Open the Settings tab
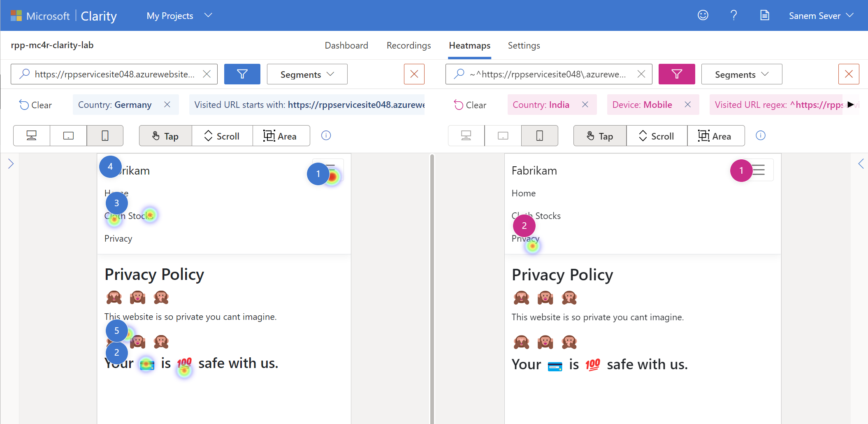 coord(524,45)
